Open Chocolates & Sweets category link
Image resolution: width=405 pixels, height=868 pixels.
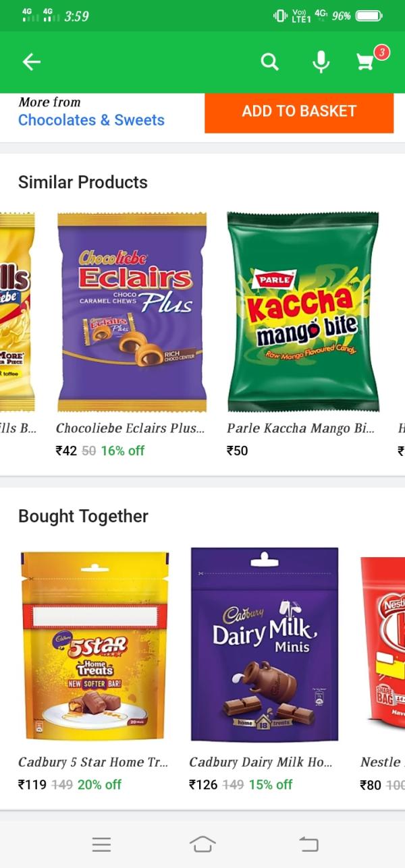pyautogui.click(x=91, y=120)
